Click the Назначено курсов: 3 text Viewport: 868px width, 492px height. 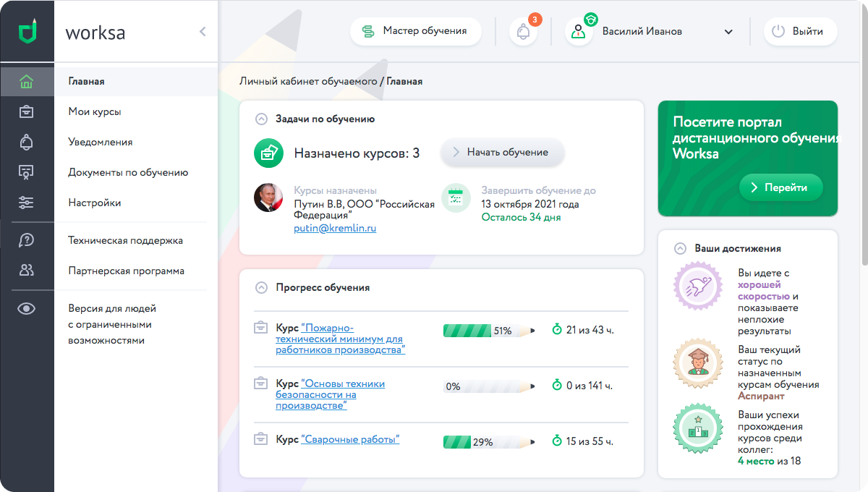[x=357, y=153]
